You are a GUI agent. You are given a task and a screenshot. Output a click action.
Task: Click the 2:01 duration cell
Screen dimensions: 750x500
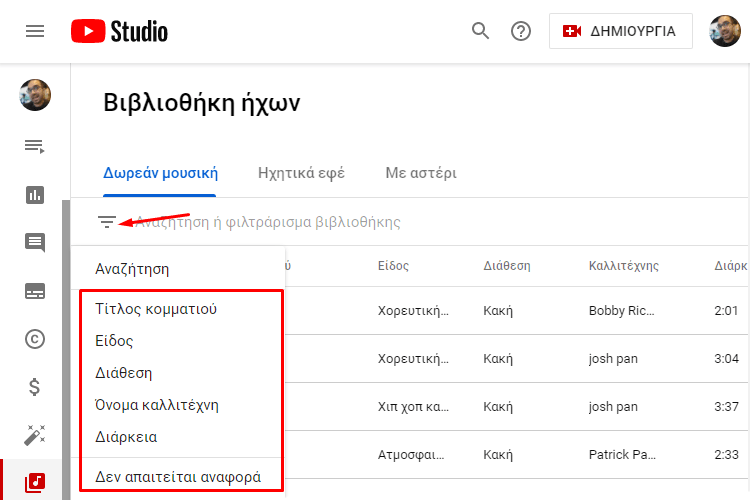726,311
